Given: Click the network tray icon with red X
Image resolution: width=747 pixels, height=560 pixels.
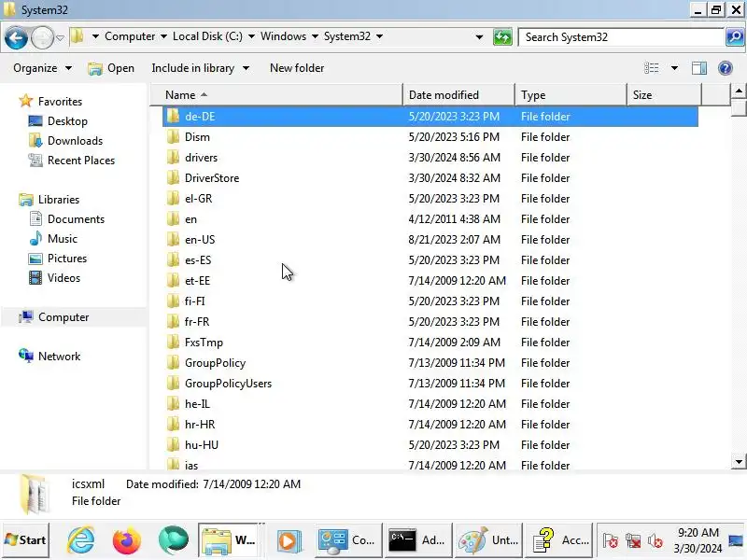Looking at the screenshot, I should click(633, 540).
